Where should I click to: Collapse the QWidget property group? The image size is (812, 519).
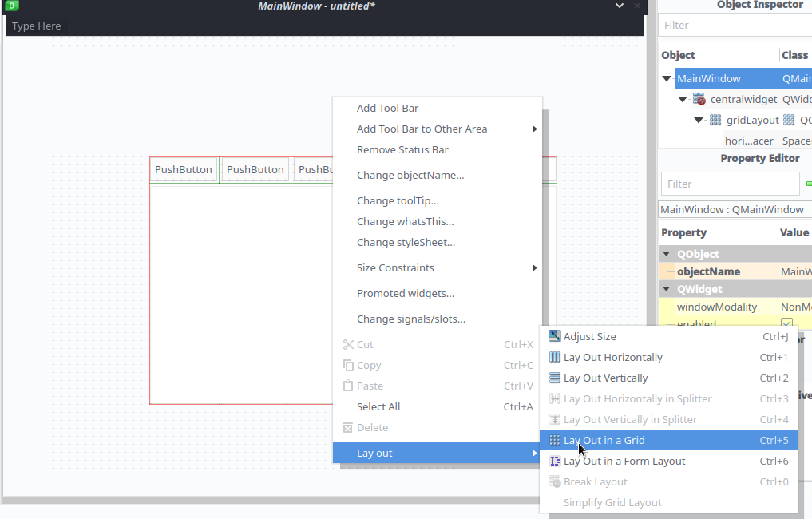click(667, 289)
